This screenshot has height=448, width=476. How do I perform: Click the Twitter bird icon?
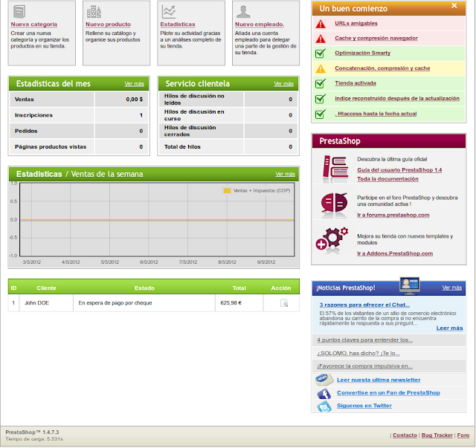click(324, 406)
